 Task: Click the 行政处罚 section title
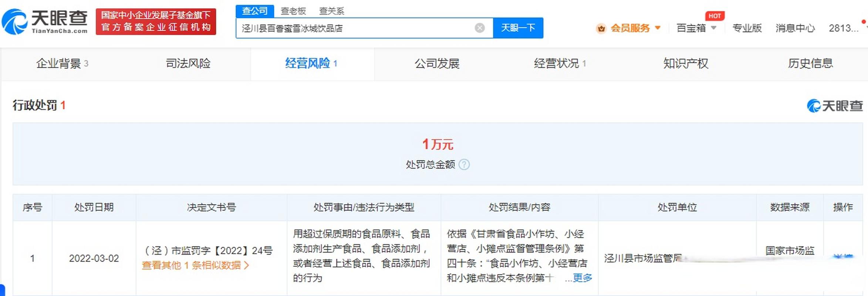[x=35, y=105]
